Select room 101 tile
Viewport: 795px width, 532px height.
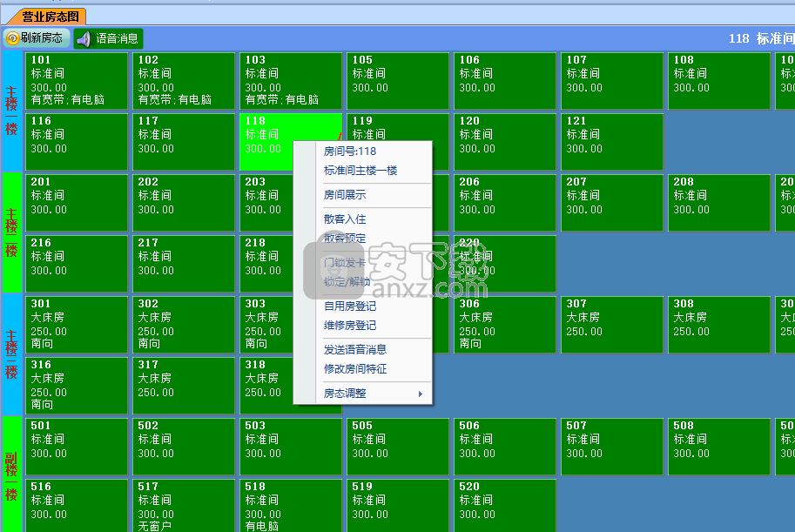point(77,81)
